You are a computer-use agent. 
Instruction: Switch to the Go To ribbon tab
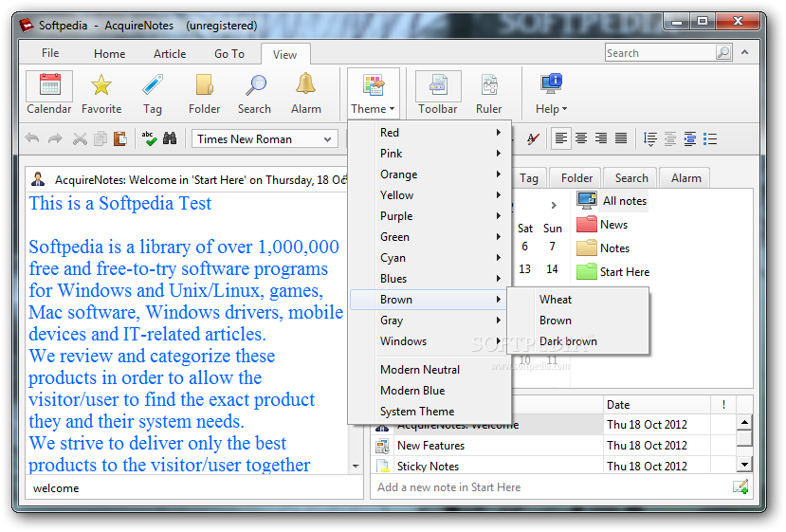coord(229,54)
